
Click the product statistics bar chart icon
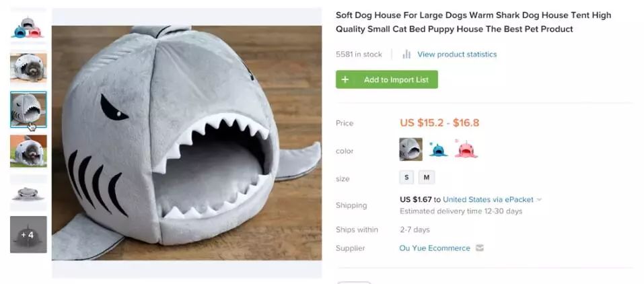tap(406, 55)
